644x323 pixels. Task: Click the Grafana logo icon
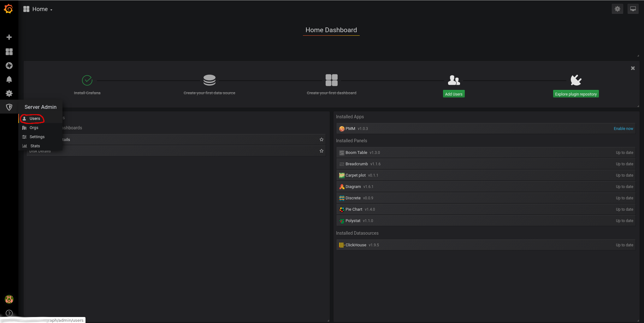(x=9, y=9)
